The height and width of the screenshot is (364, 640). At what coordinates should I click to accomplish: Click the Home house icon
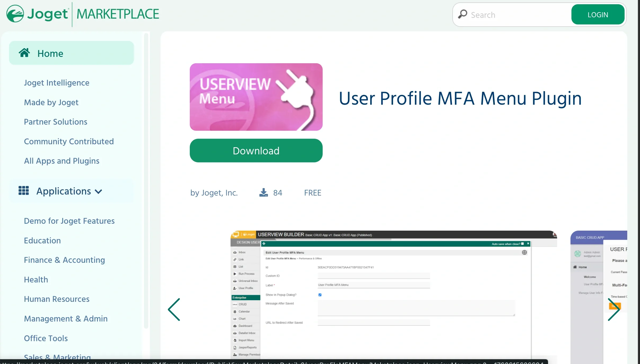point(24,53)
